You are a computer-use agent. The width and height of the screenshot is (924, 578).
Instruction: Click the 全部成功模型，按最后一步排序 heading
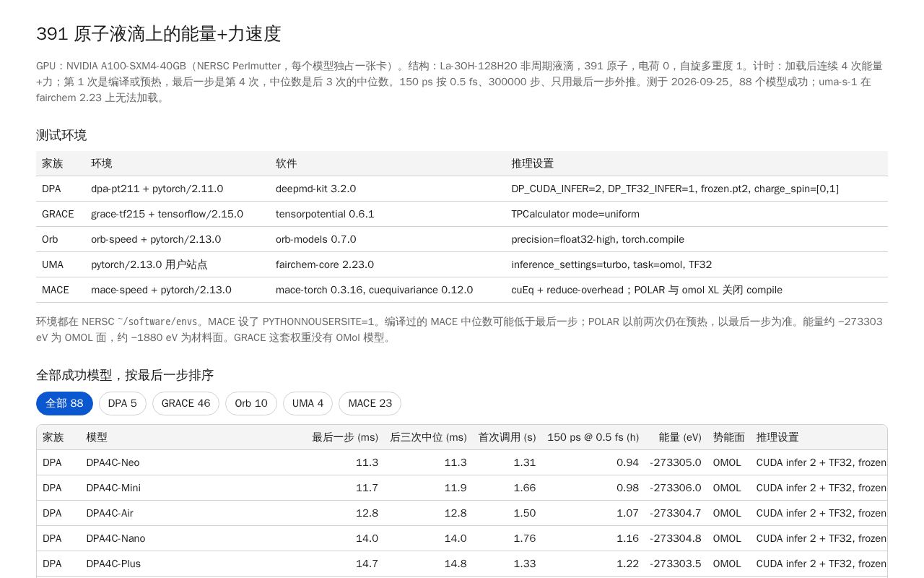pos(125,375)
